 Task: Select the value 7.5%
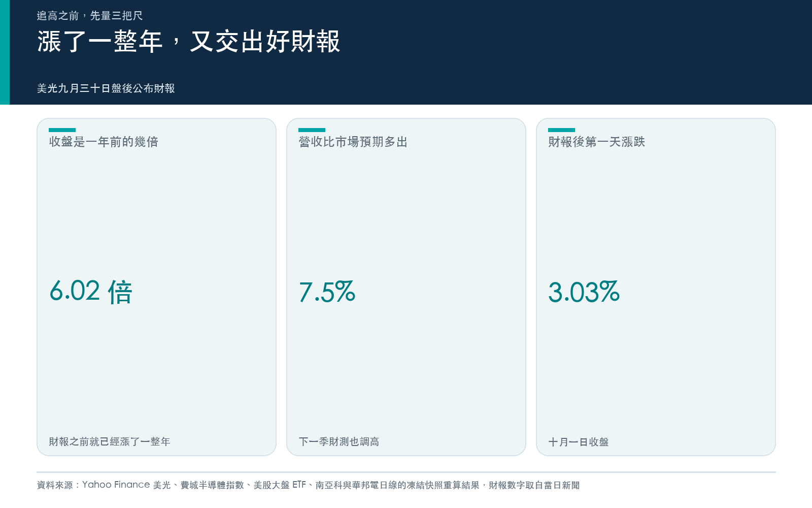click(x=327, y=292)
